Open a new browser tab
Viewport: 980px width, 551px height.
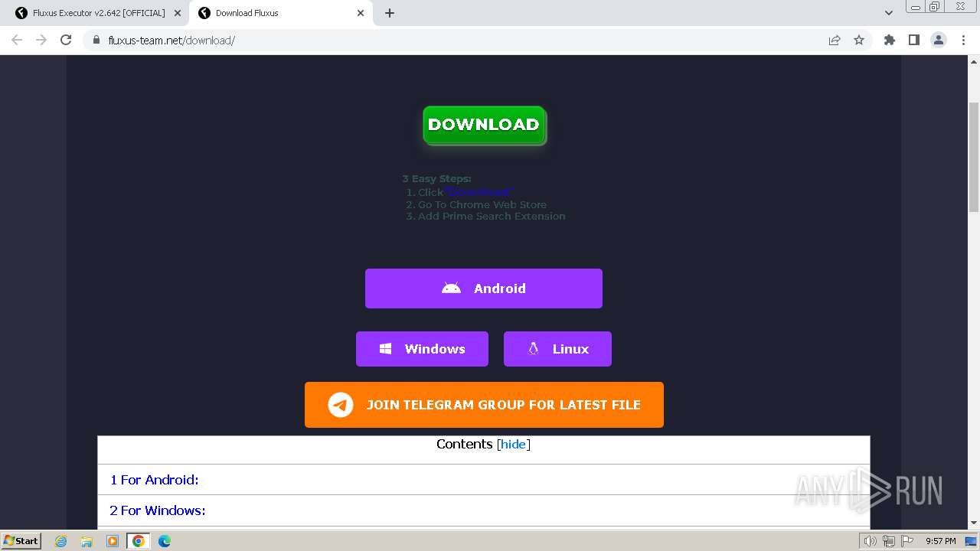390,13
